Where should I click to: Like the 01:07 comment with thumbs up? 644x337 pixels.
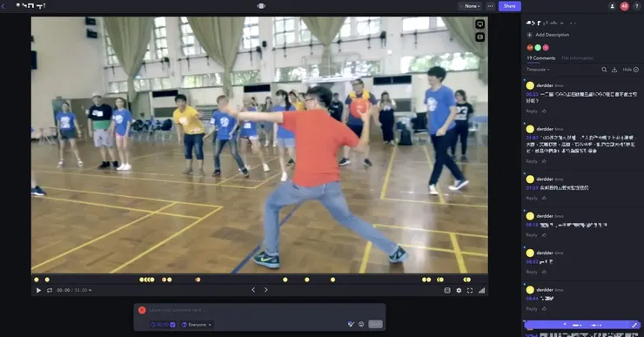(544, 161)
